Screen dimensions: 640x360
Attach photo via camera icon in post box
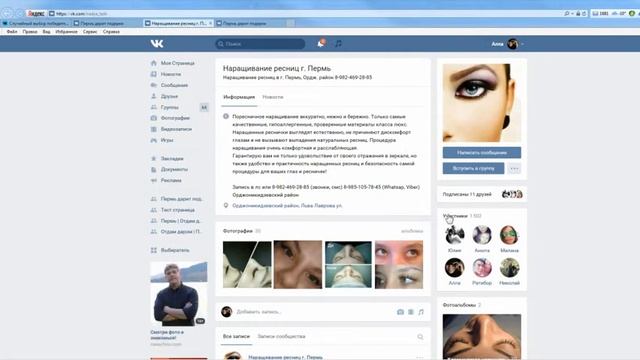(400, 312)
